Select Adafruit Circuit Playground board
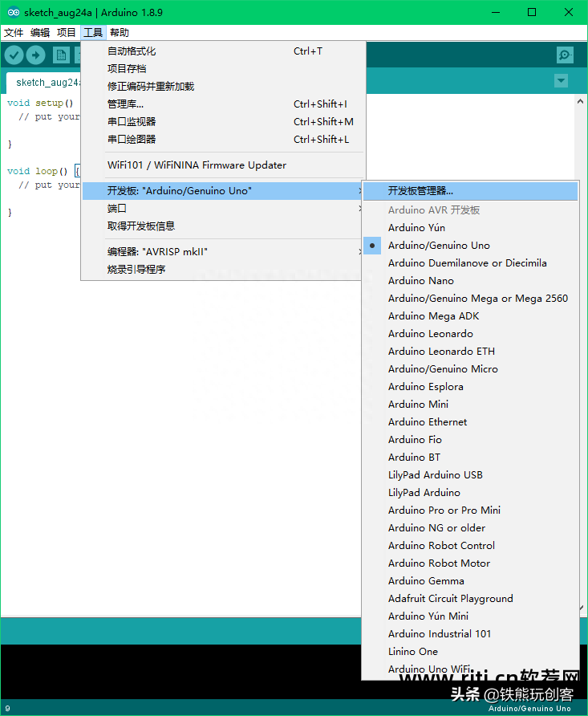Image resolution: width=588 pixels, height=716 pixels. click(470, 599)
